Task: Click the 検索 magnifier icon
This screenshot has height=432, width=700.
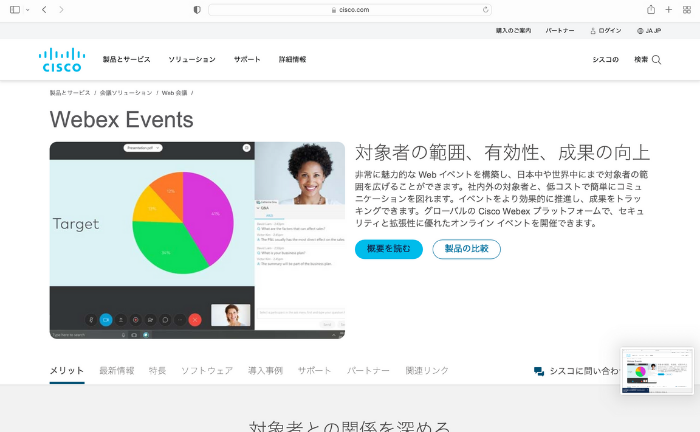Action: (656, 59)
